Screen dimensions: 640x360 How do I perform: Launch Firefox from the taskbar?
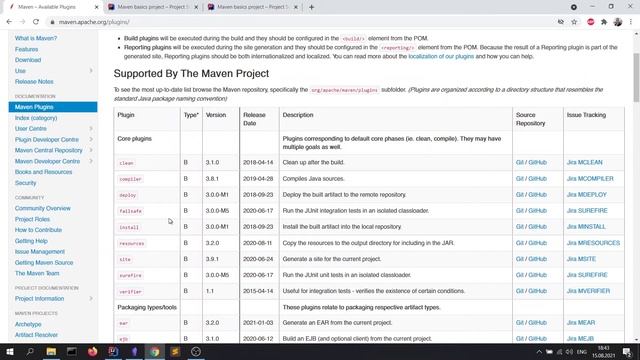point(93,351)
